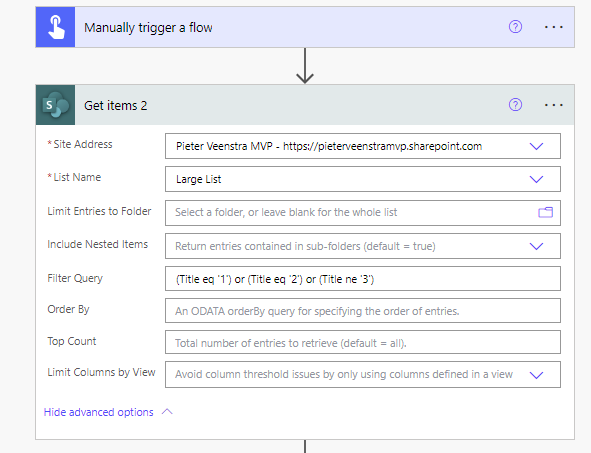Viewport: 591px width, 453px height.
Task: Expand the Limit Columns by View dropdown
Action: point(536,375)
